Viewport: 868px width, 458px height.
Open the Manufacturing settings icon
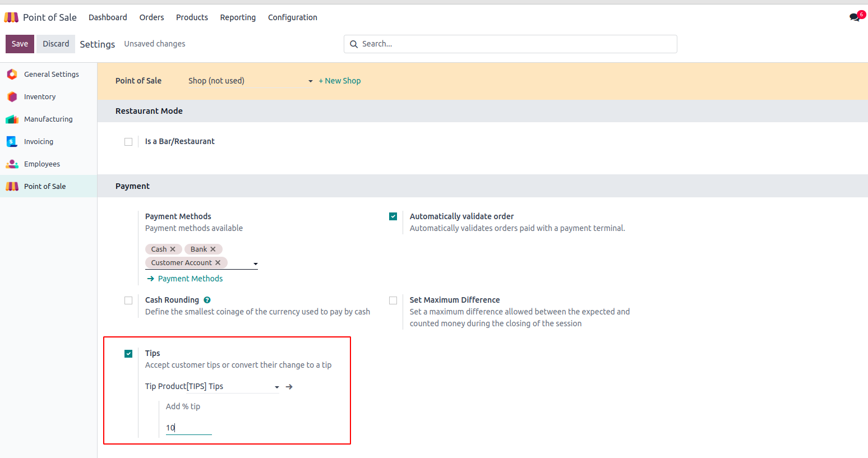[12, 119]
